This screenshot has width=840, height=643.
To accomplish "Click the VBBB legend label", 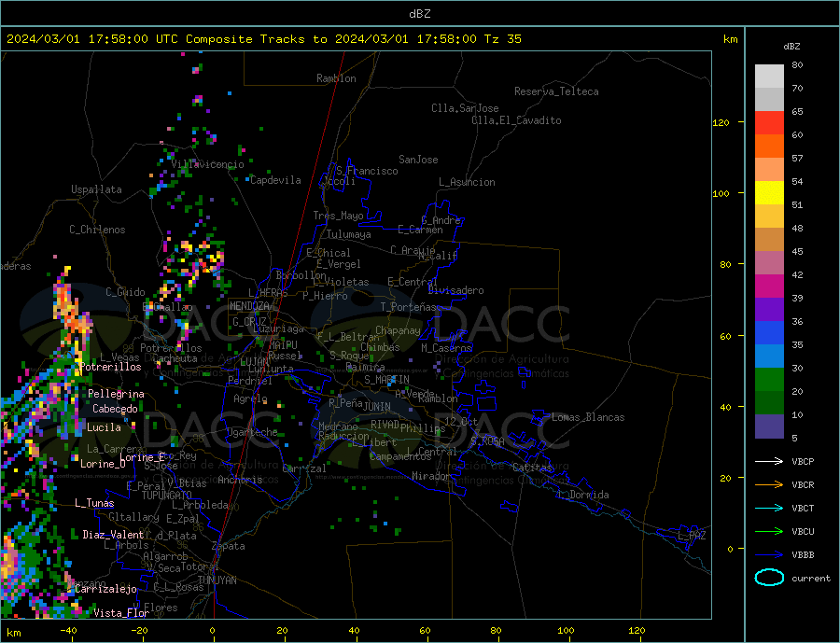I will (803, 554).
